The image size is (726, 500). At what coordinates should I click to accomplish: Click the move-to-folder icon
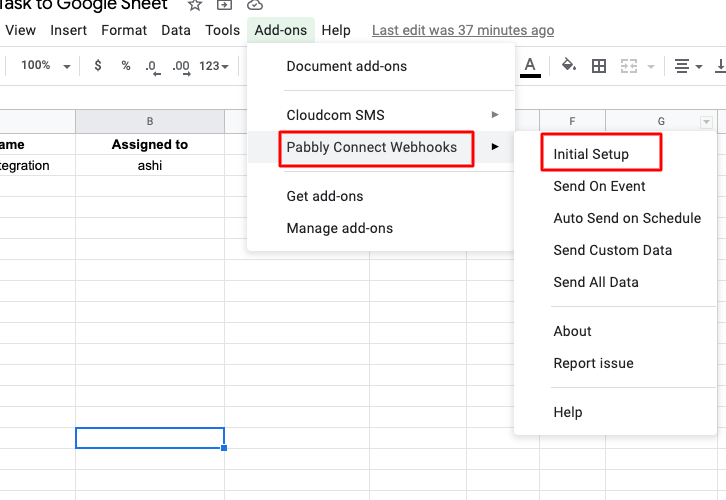pos(224,5)
